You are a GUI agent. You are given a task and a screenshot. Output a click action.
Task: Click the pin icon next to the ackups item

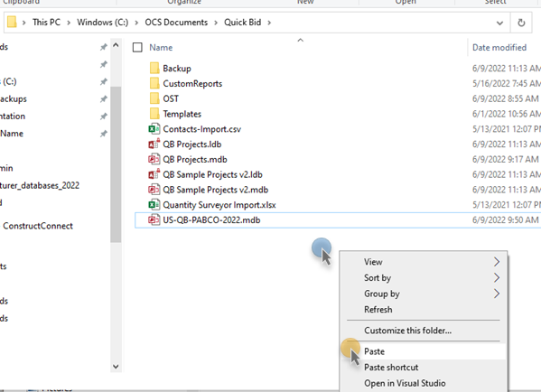tap(104, 99)
